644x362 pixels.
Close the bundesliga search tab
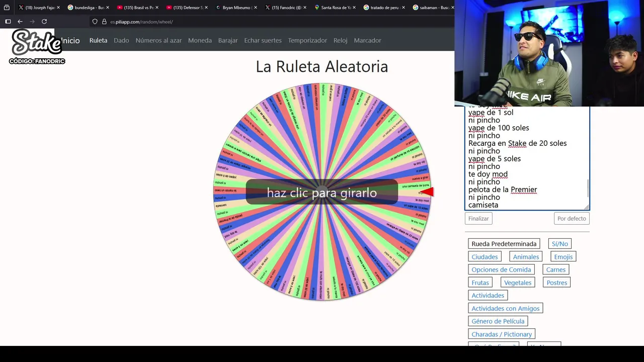coord(108,8)
